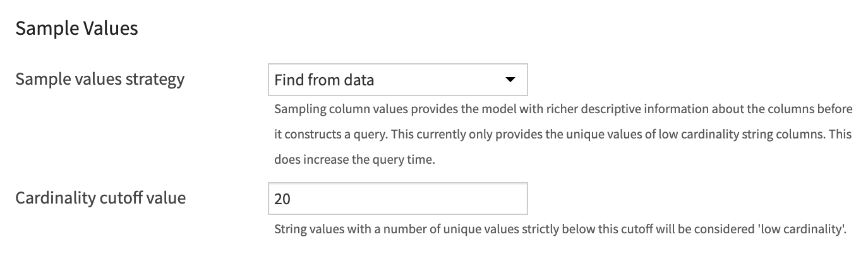Place cursor after the number 20
This screenshot has height=263, width=868.
click(x=291, y=199)
